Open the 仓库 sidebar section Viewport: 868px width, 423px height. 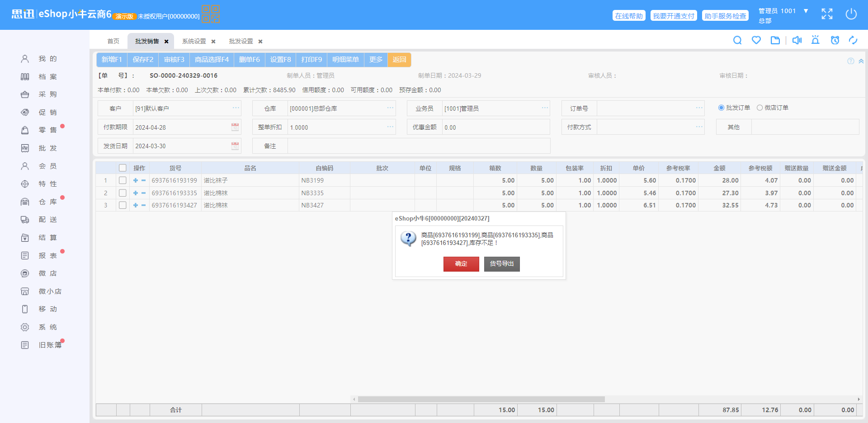pos(39,202)
